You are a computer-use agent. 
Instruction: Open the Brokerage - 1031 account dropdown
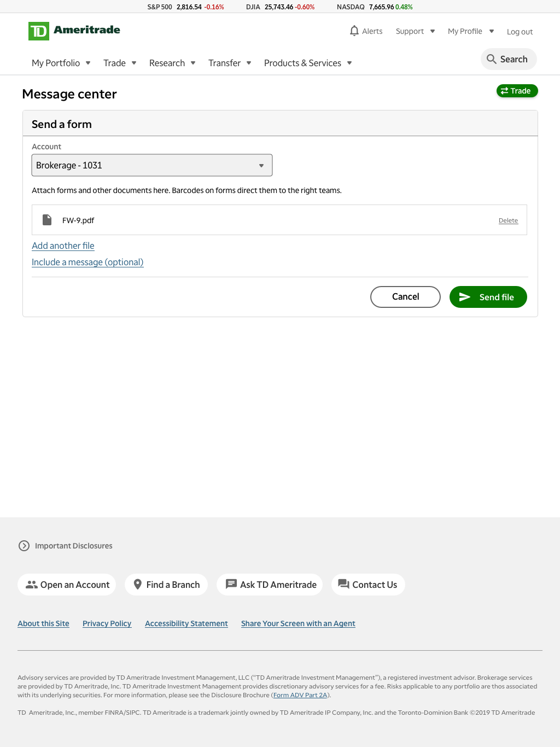click(x=152, y=165)
